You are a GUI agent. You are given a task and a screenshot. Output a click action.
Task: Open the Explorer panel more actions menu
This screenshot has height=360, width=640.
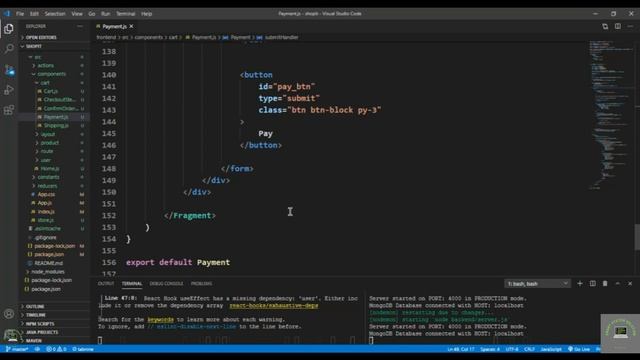point(80,26)
